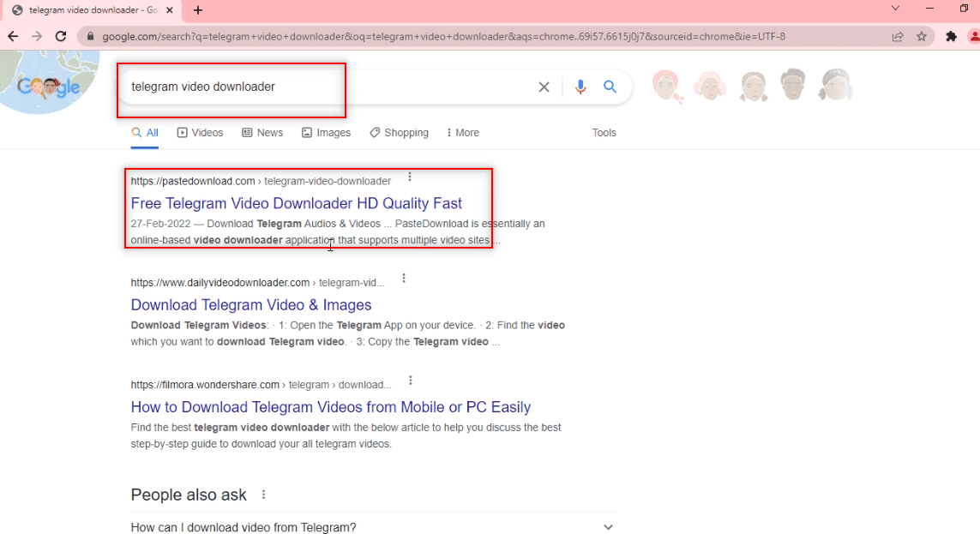Open a new tab with plus button

(x=198, y=10)
